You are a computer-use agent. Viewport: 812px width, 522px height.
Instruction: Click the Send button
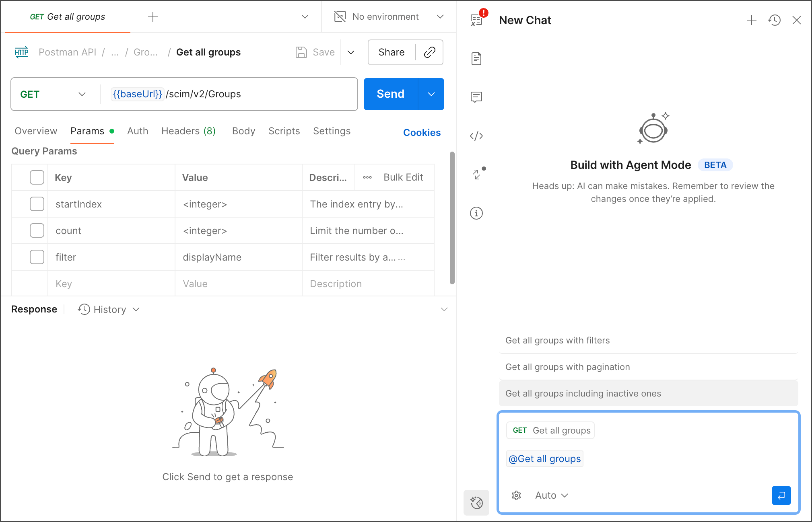tap(390, 94)
